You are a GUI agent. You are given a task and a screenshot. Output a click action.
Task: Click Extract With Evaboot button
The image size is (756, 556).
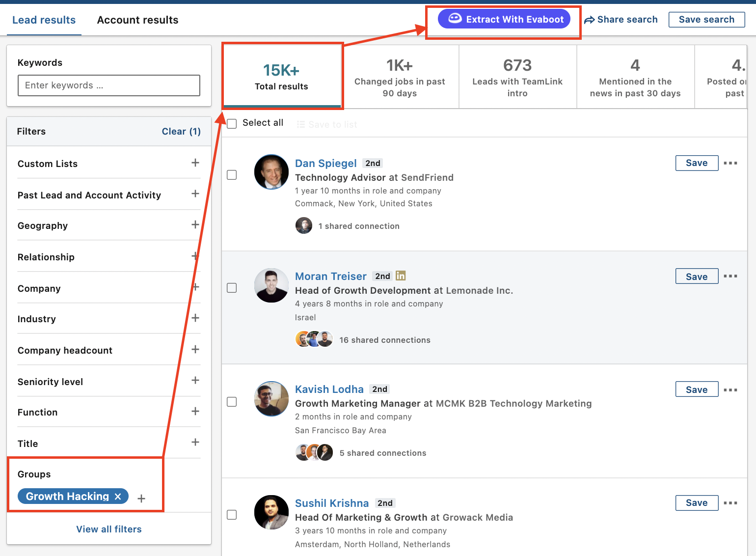tap(504, 19)
